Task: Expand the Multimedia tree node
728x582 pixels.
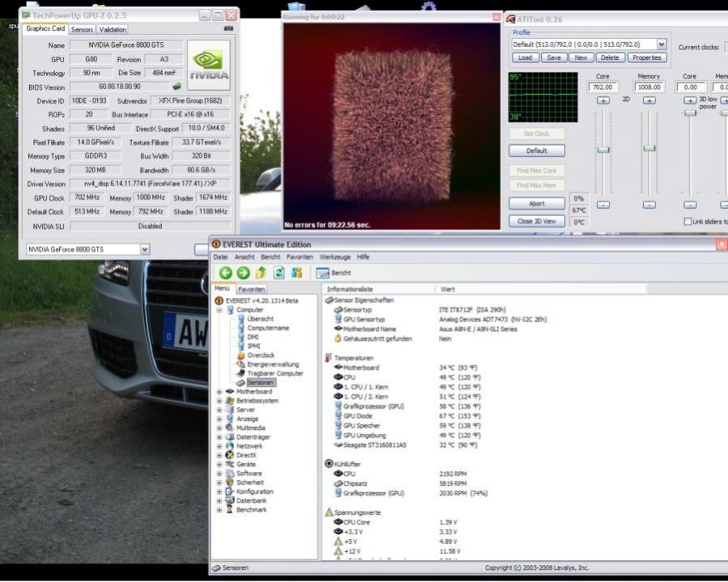Action: click(x=219, y=428)
